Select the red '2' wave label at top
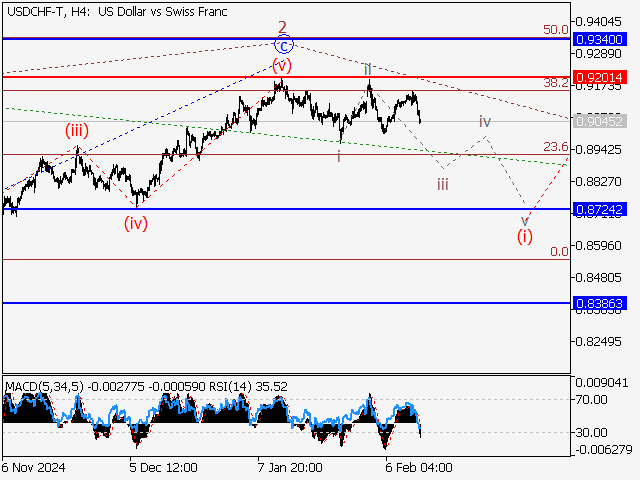The image size is (640, 480). pos(283,27)
